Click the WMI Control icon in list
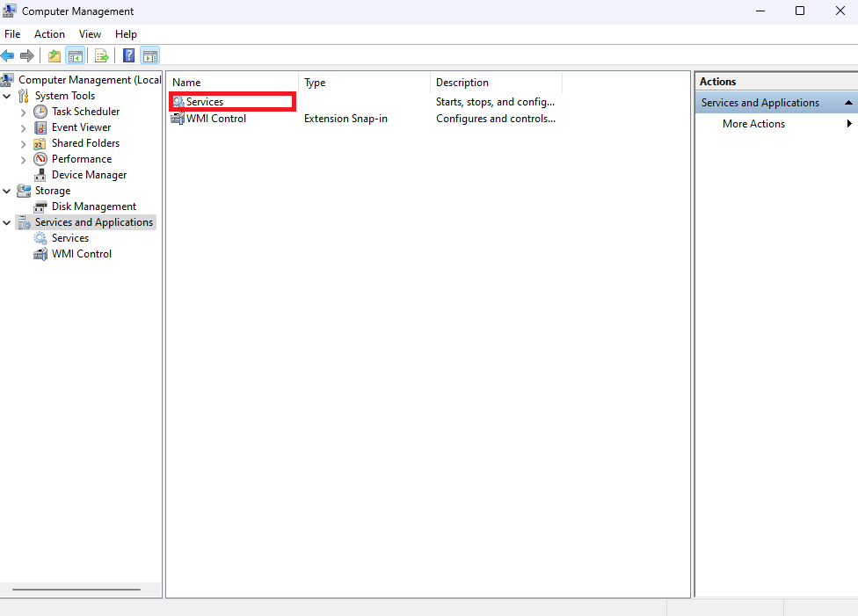This screenshot has height=616, width=858. tap(178, 119)
